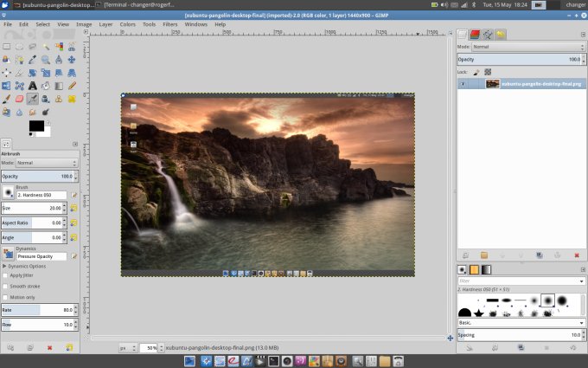This screenshot has width=588, height=368.
Task: Open the px unit dropdown in status bar
Action: pos(127,348)
